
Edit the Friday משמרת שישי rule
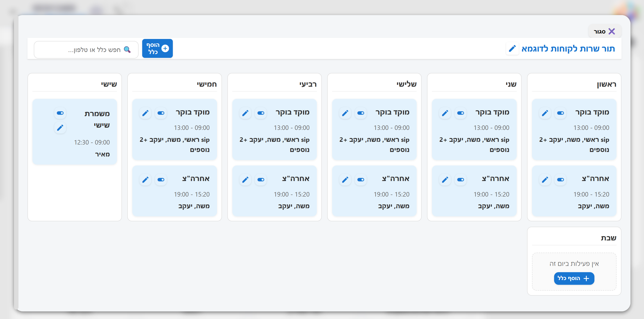pyautogui.click(x=60, y=128)
